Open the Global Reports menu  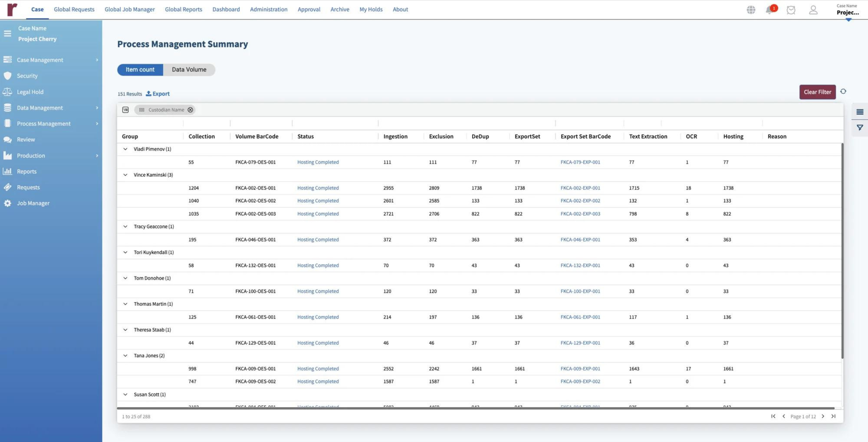(183, 9)
